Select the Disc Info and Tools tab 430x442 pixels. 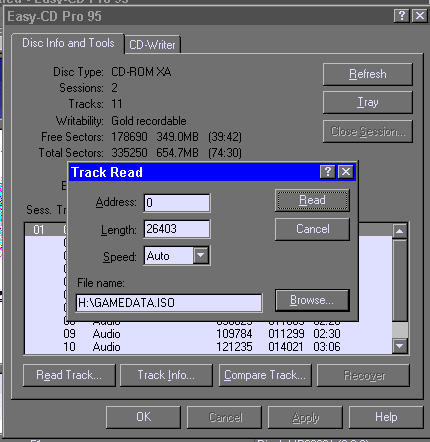[68, 43]
